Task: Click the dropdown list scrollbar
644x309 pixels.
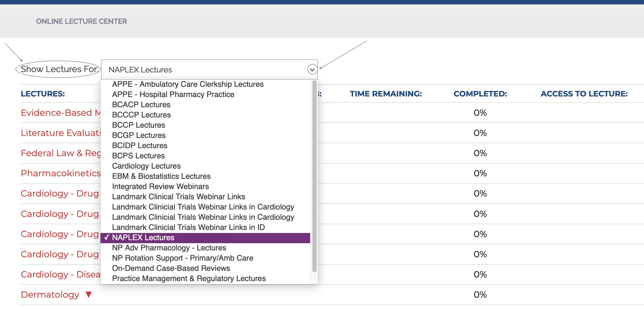Action: click(314, 176)
